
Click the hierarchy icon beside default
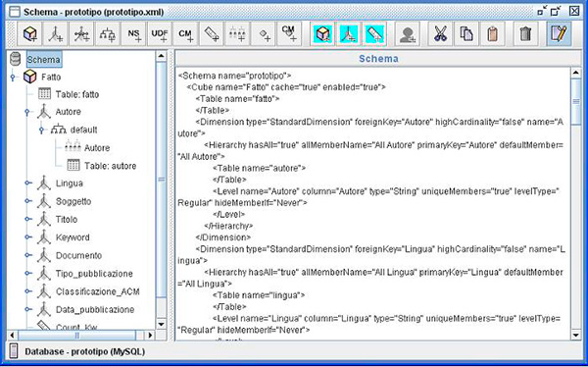pos(59,130)
